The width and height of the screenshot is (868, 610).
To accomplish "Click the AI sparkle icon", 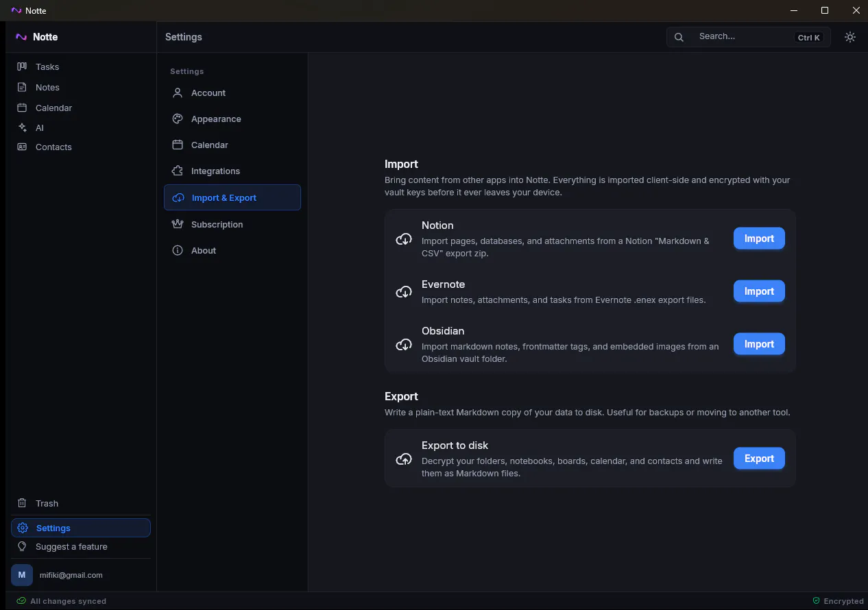I will pyautogui.click(x=22, y=127).
